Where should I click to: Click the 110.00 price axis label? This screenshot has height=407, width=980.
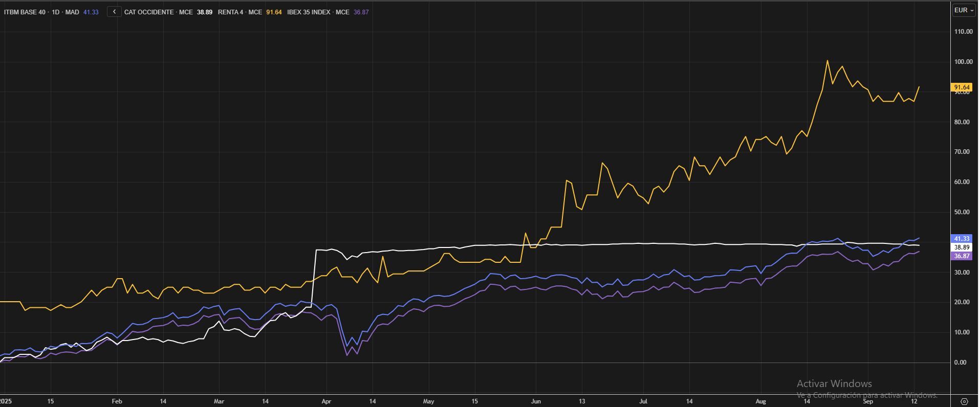pyautogui.click(x=963, y=32)
